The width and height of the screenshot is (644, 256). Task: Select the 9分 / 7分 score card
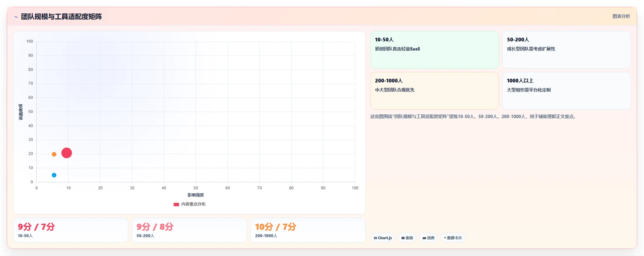click(x=71, y=230)
